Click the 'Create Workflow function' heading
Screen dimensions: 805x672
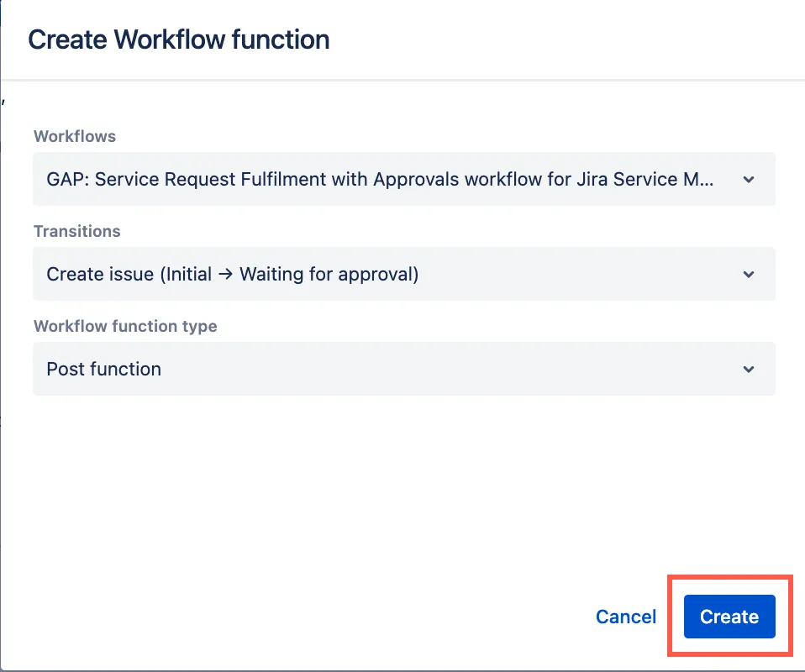click(179, 39)
